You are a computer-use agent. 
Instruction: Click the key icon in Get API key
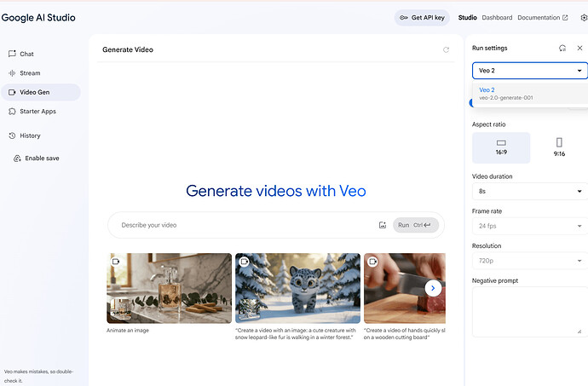click(x=403, y=18)
